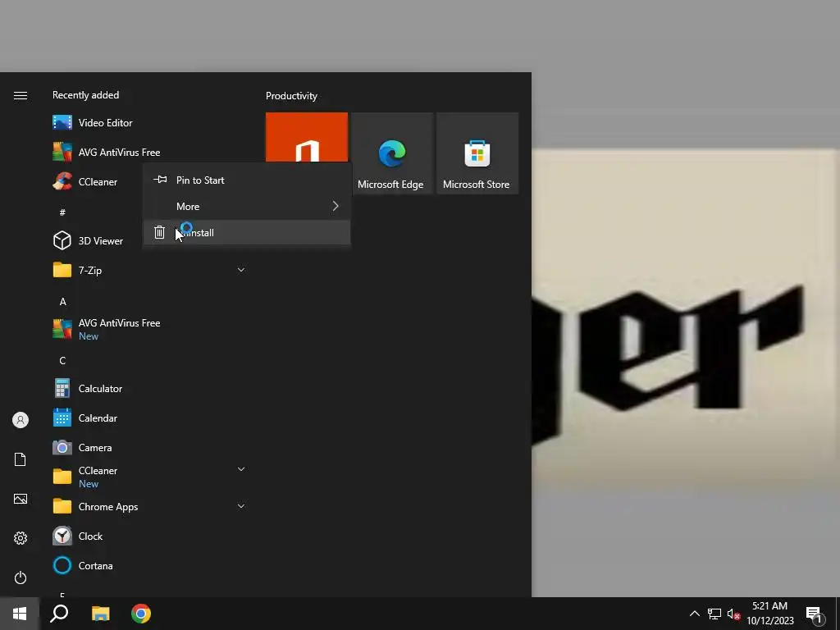Open the Microsoft Store tile

click(x=477, y=153)
